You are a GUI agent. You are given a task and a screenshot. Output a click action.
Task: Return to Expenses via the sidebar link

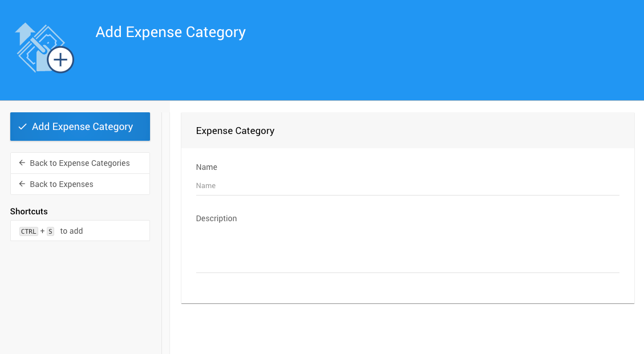pyautogui.click(x=62, y=184)
